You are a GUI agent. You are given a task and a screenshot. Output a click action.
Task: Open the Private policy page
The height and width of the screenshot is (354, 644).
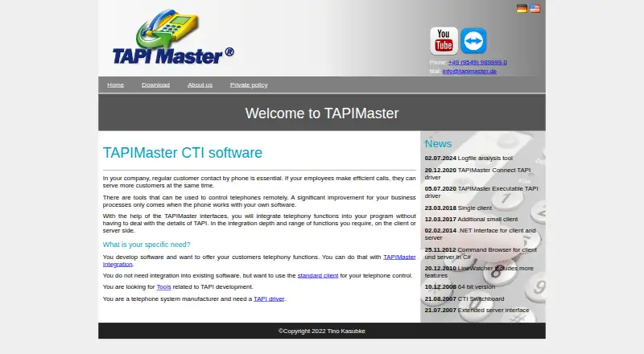pos(249,84)
